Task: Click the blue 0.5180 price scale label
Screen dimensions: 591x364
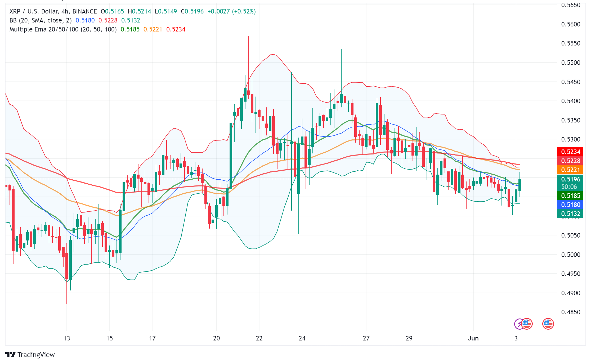Action: [x=570, y=205]
